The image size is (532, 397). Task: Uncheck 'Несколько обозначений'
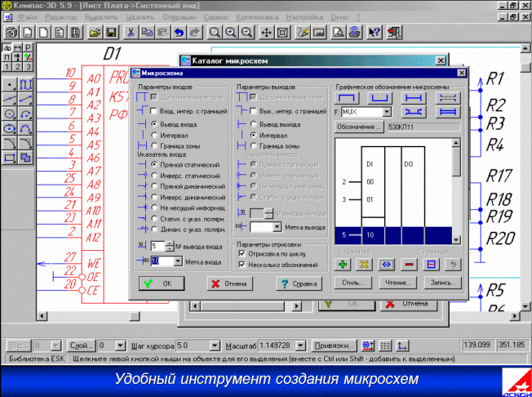click(242, 265)
